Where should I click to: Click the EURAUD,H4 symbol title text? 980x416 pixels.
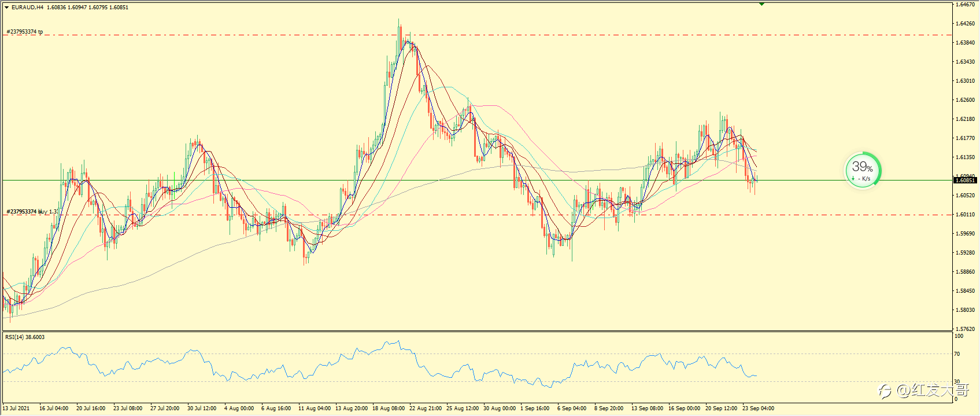(x=27, y=8)
